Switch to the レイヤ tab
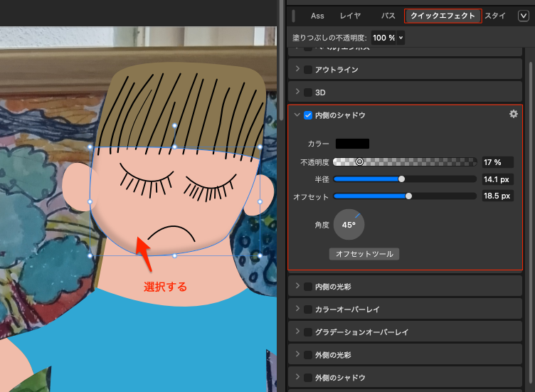The height and width of the screenshot is (392, 535). pos(350,16)
